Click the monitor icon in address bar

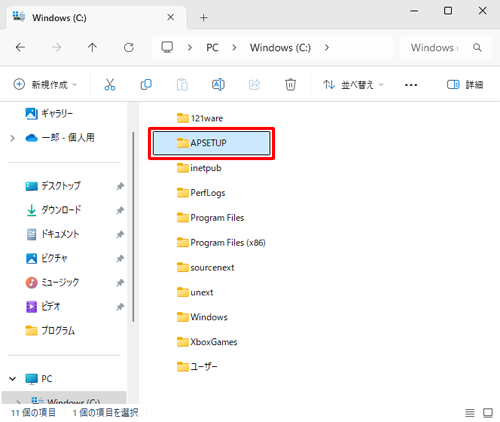coord(167,47)
